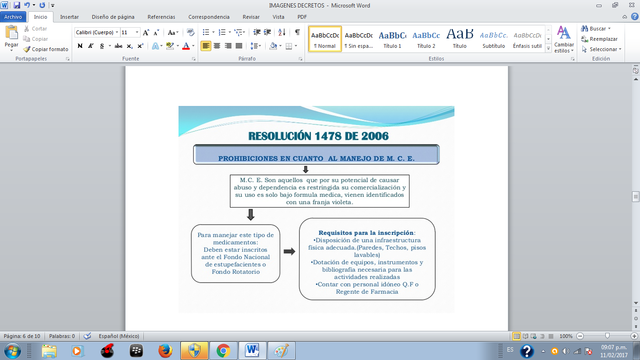Click the text effects glowing A icon

tap(155, 46)
